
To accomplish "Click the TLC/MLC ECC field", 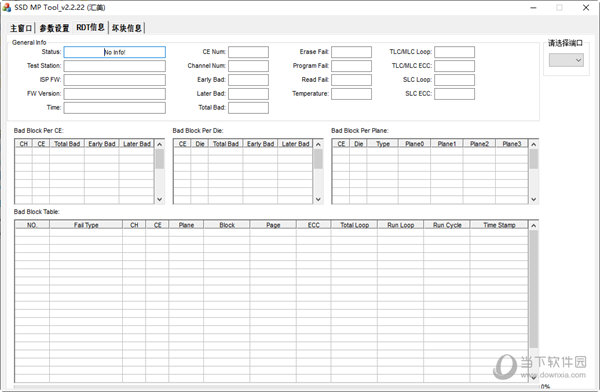I will (x=454, y=66).
